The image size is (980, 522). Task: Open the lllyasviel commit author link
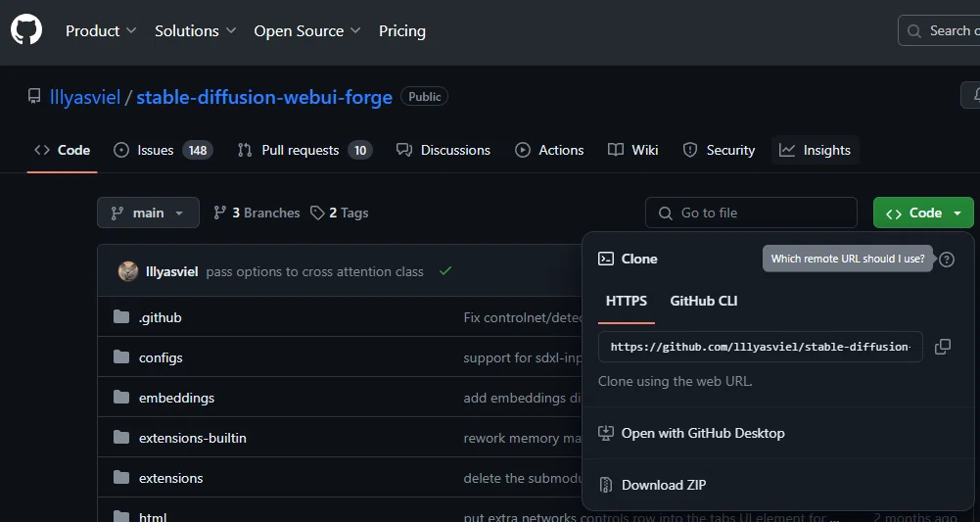pos(172,271)
